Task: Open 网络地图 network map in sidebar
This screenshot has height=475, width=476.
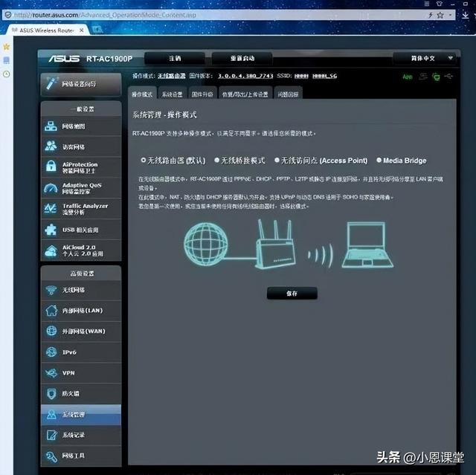Action: coord(81,126)
